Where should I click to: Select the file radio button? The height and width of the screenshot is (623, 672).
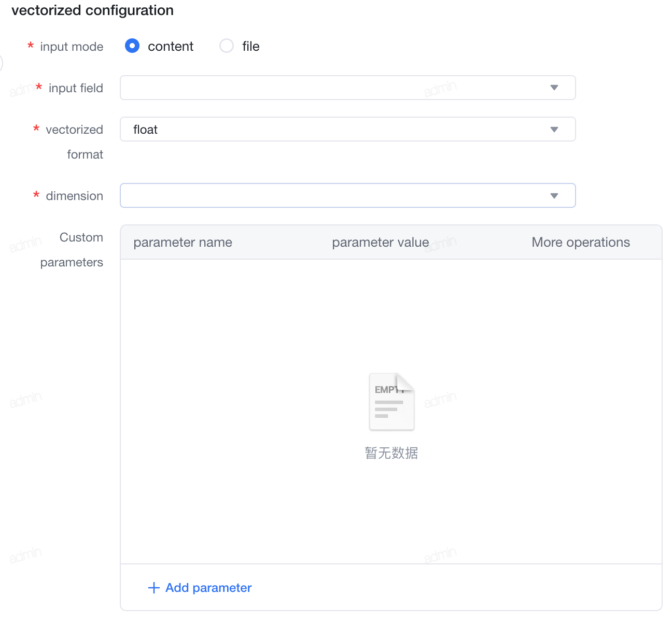[227, 46]
